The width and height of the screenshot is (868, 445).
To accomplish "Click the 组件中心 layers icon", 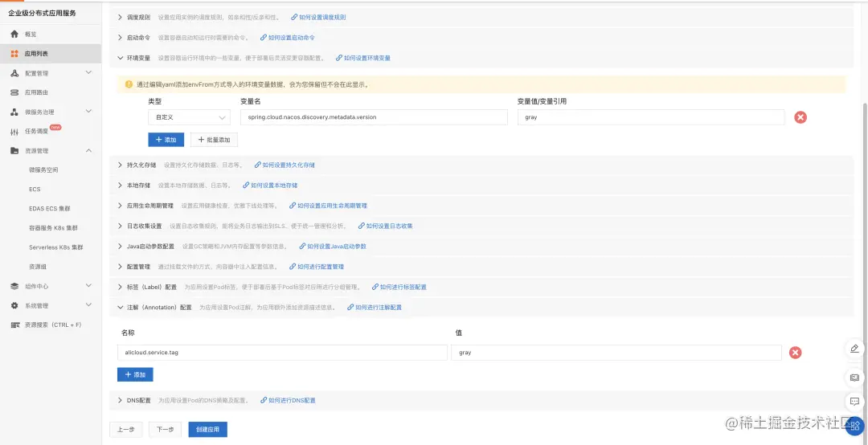I will (14, 286).
